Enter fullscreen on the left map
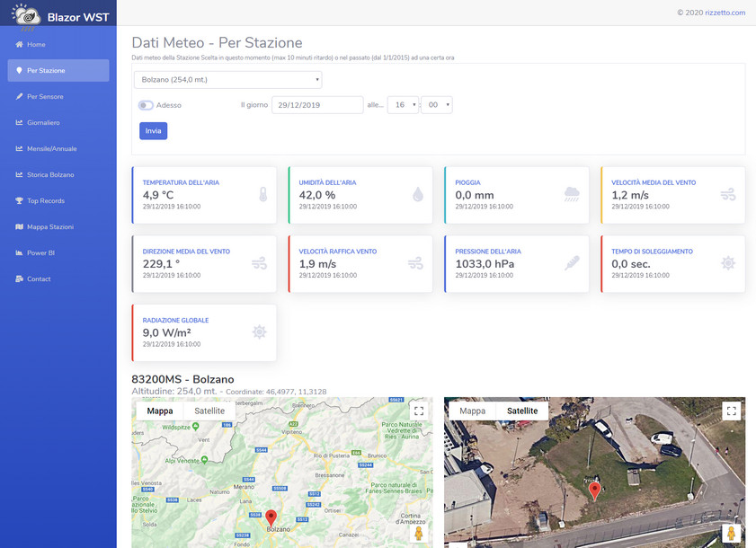The width and height of the screenshot is (756, 548). (417, 411)
